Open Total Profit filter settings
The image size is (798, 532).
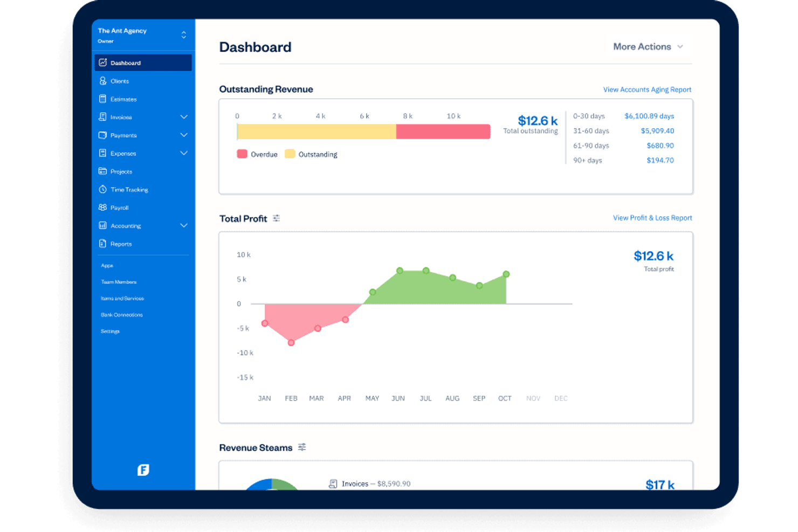[x=277, y=218]
